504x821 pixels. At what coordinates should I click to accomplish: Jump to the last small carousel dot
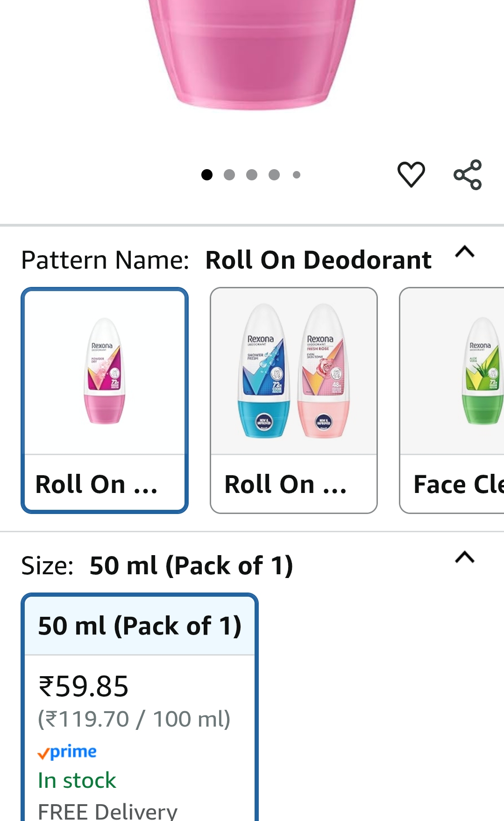297,175
